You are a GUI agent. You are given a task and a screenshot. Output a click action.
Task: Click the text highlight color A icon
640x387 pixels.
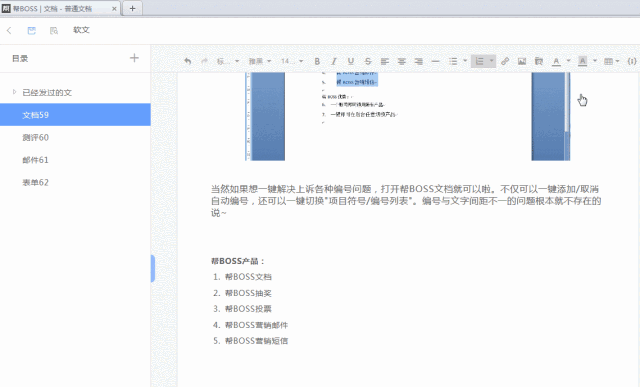coord(582,61)
